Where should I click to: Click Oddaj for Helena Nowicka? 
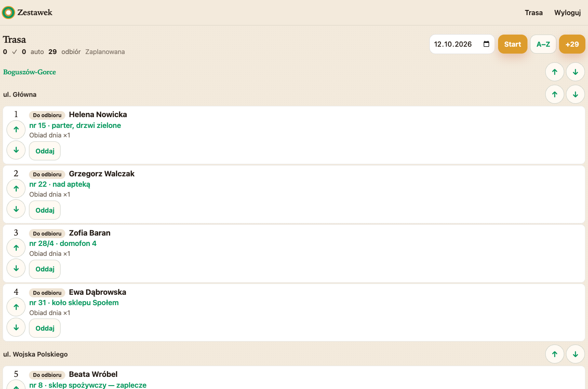click(45, 151)
